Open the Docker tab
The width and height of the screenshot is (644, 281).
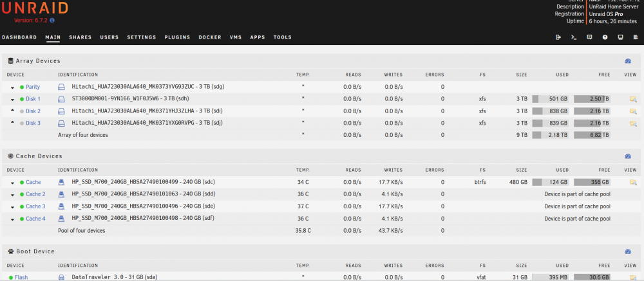210,37
